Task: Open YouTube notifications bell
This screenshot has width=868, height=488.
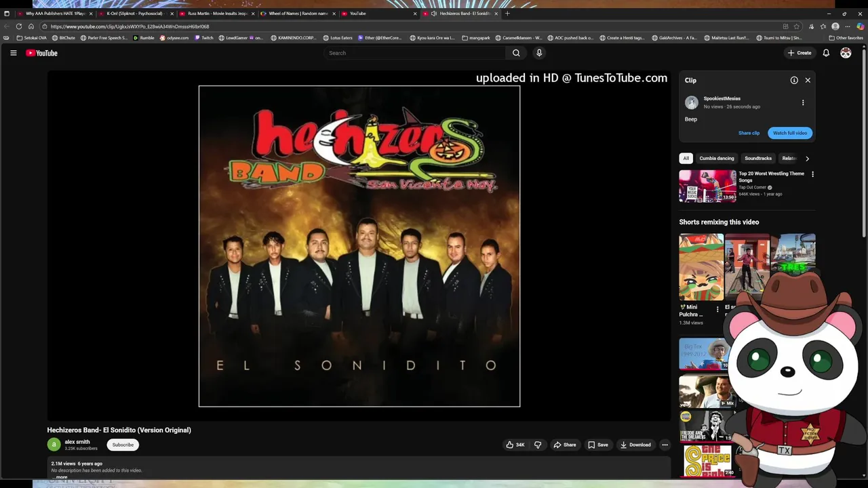Action: pyautogui.click(x=826, y=53)
